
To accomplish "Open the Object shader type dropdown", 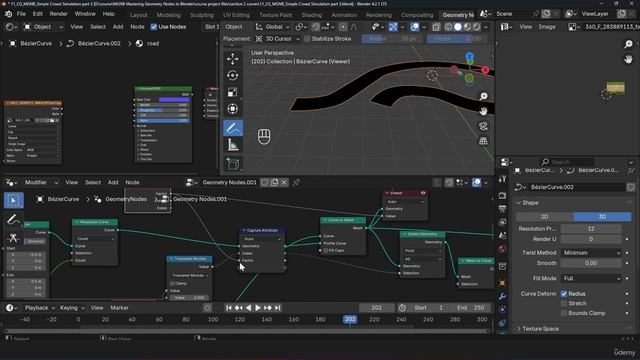I will (x=44, y=27).
